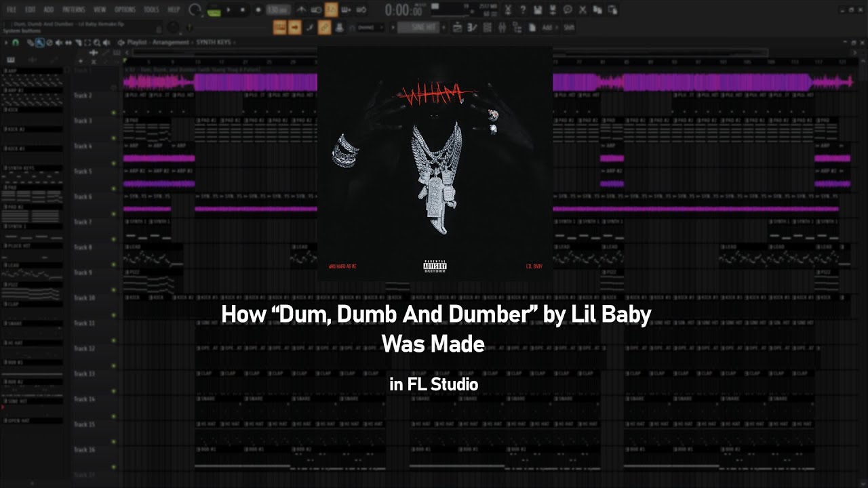Open the OPTIONS menu

(125, 9)
